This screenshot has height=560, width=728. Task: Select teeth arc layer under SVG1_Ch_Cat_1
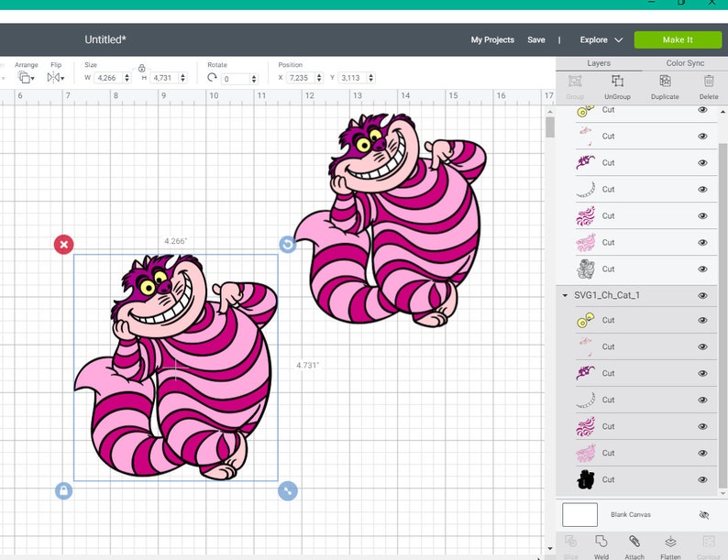[586, 400]
